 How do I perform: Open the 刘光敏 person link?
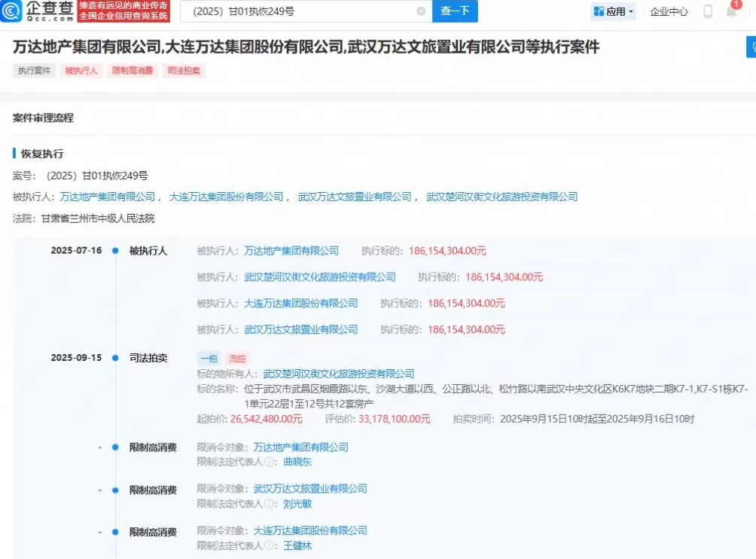297,504
